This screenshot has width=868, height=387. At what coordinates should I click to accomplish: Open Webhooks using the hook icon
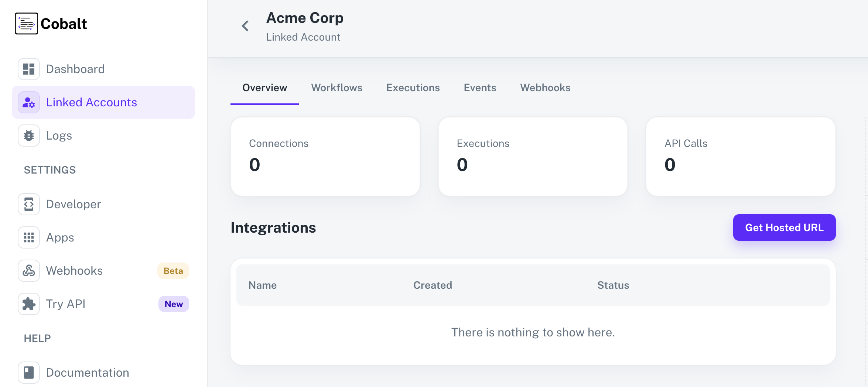pos(28,270)
